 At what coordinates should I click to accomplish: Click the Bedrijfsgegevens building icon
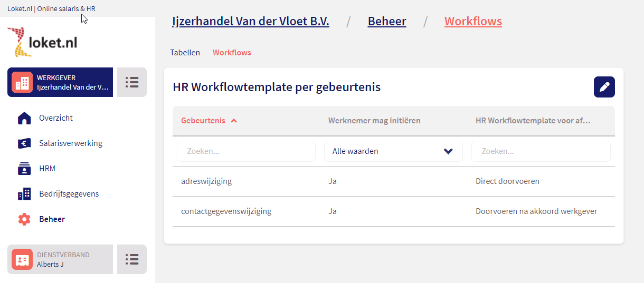coord(24,194)
